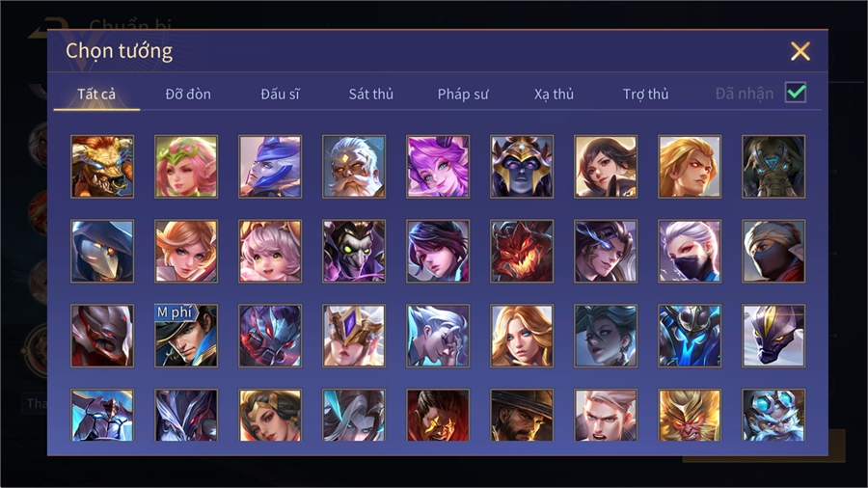Switch to the 'Đỡ đòn' tab
The width and height of the screenshot is (868, 488).
[x=188, y=95]
